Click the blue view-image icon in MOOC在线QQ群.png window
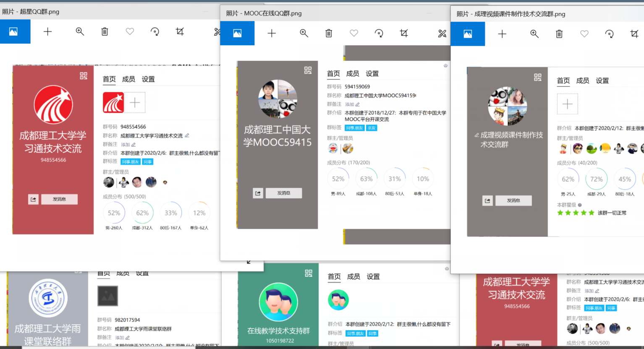The width and height of the screenshot is (644, 349). pos(237,33)
